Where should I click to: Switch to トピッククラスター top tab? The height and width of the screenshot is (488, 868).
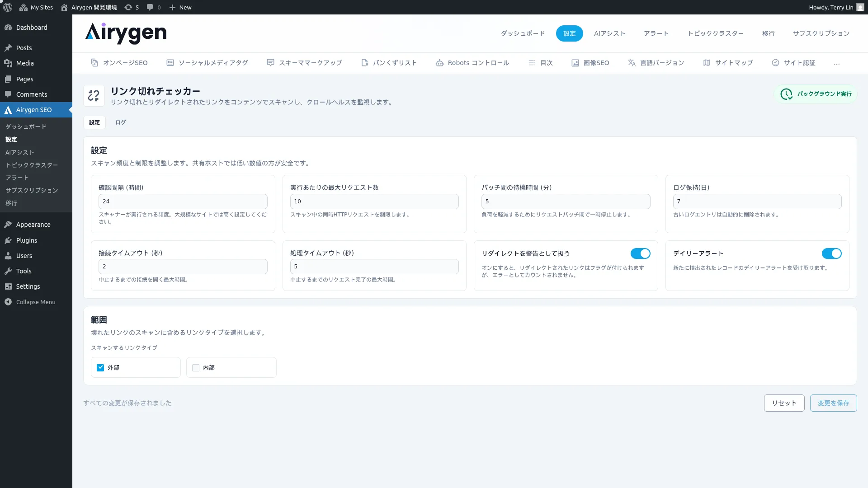tap(715, 33)
